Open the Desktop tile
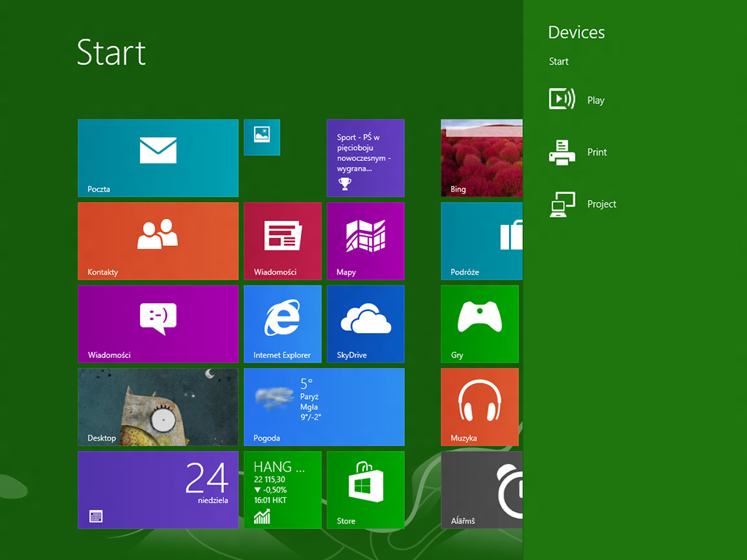Screen dimensions: 747x560 click(157, 406)
